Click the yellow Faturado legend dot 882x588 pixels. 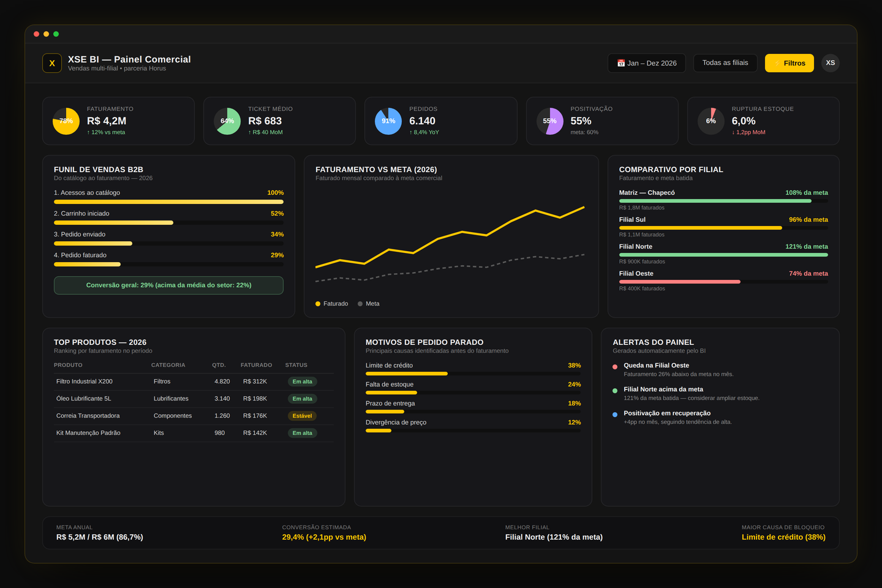318,304
